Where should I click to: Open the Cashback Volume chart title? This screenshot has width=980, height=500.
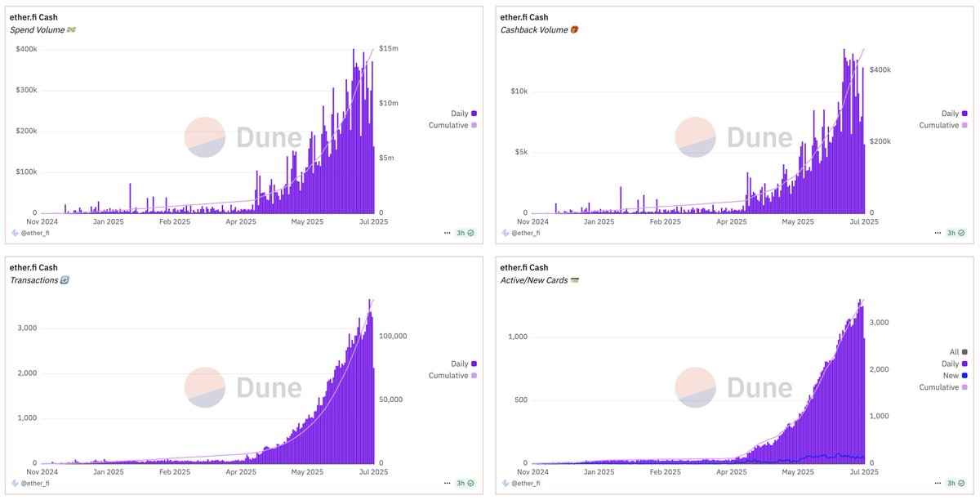tap(539, 30)
